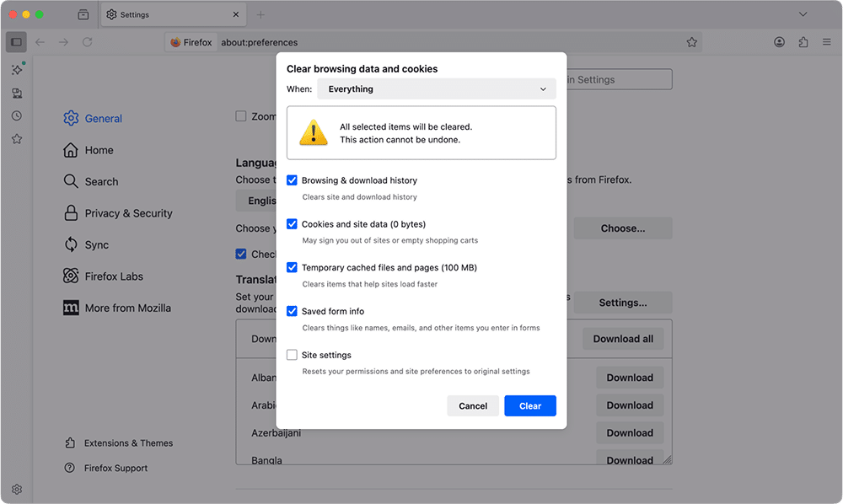
Task: Toggle the sidebar button in toolbar
Action: [x=16, y=42]
